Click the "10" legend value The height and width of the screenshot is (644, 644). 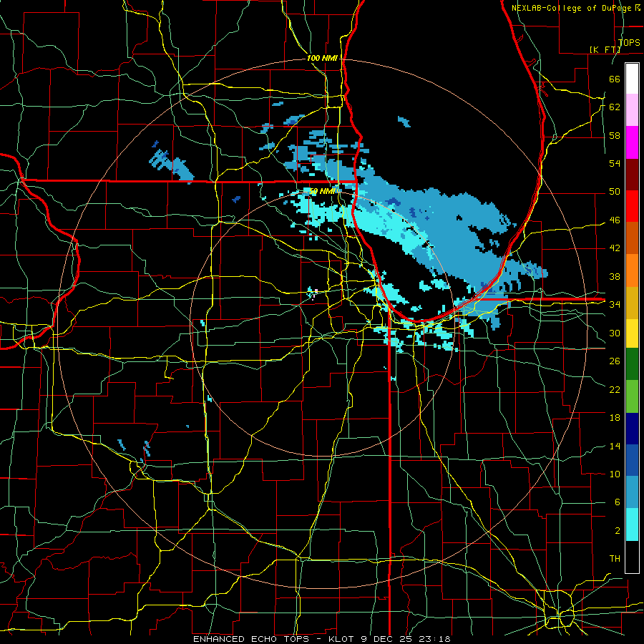(615, 474)
